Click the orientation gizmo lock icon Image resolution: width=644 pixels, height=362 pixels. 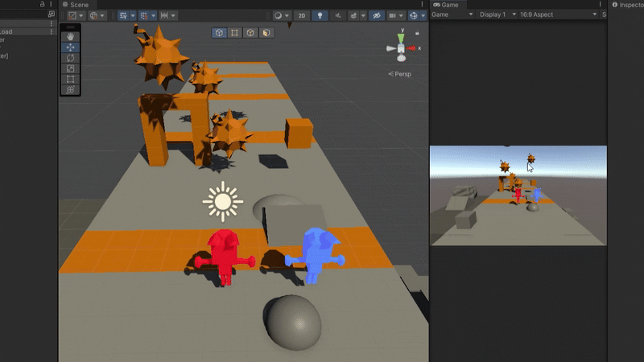(417, 33)
